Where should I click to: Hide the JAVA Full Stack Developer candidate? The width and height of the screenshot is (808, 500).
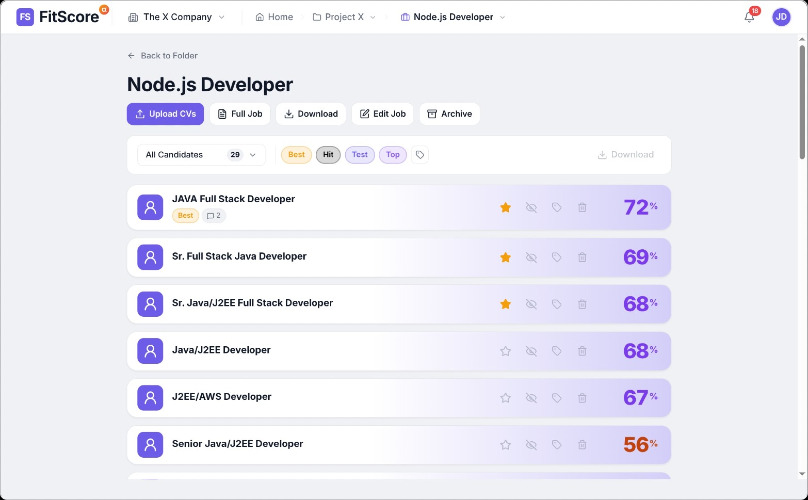(531, 207)
